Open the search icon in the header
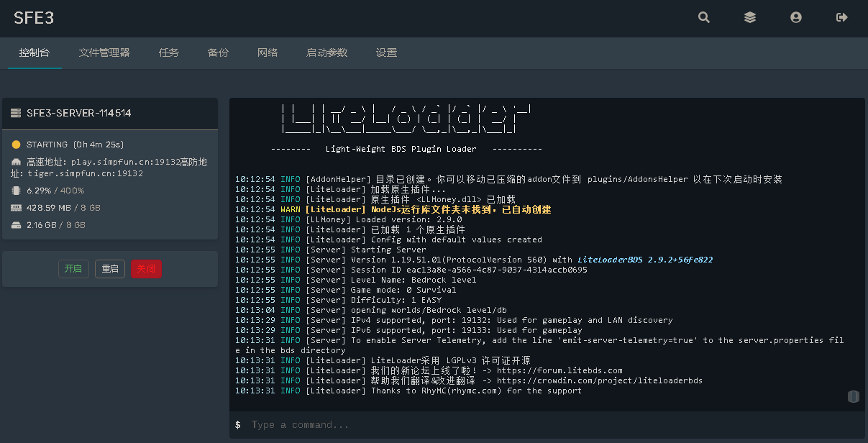This screenshot has height=443, width=868. (x=704, y=17)
